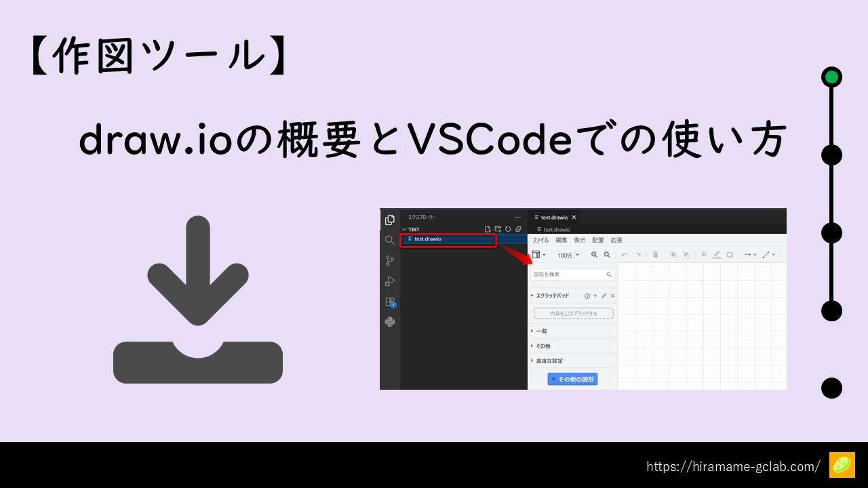Open the ファイル menu
Screen dimensions: 868x488
(x=540, y=240)
